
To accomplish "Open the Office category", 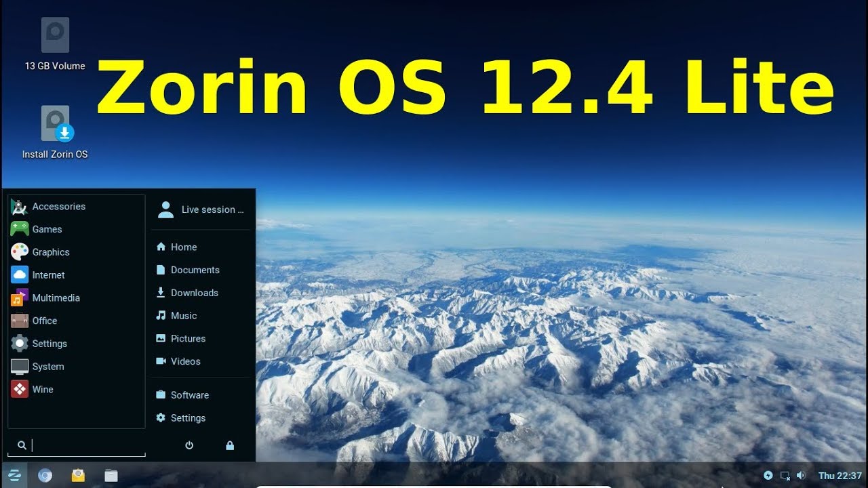I will pyautogui.click(x=77, y=321).
